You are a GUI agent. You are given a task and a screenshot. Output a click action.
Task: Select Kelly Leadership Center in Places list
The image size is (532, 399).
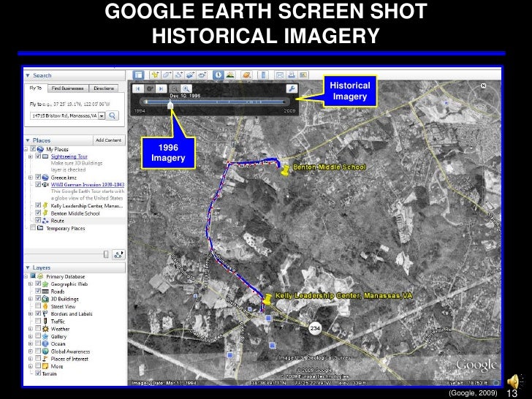(87, 205)
